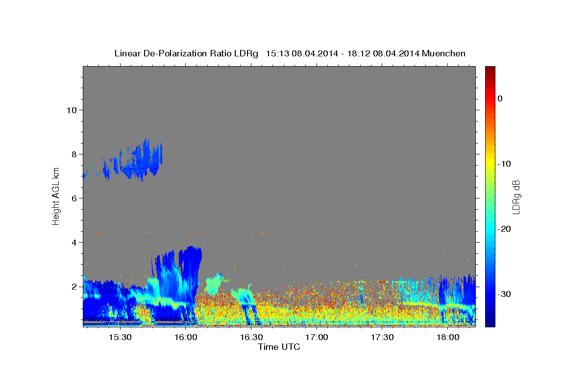Click the colorbar value 0

click(500, 98)
